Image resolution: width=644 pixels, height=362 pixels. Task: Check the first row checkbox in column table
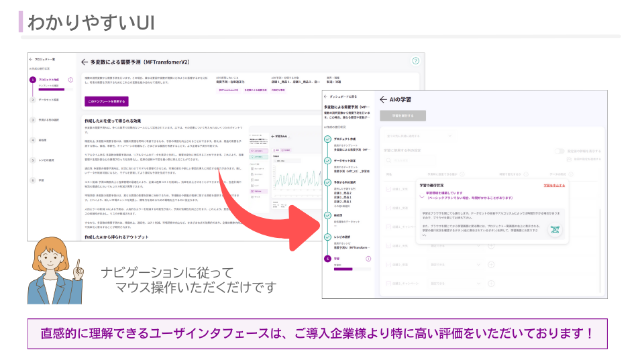point(387,189)
